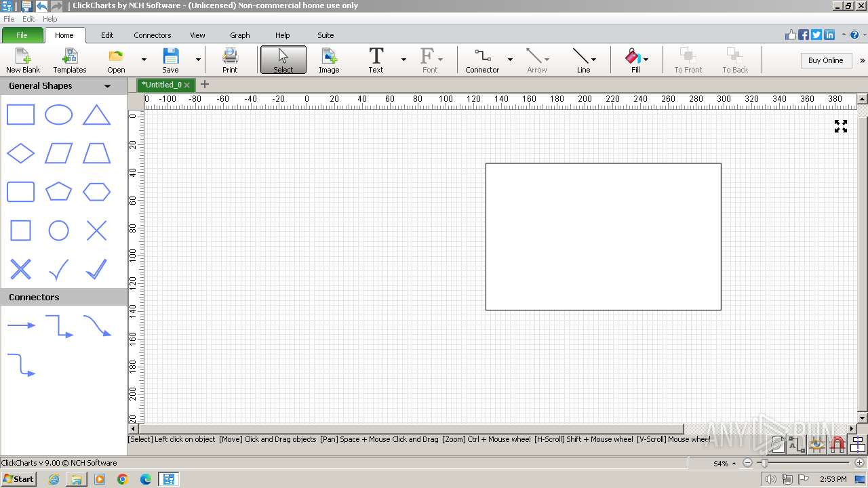868x488 pixels.
Task: Open the Help item in the top menu bar
Action: pyautogui.click(x=50, y=19)
